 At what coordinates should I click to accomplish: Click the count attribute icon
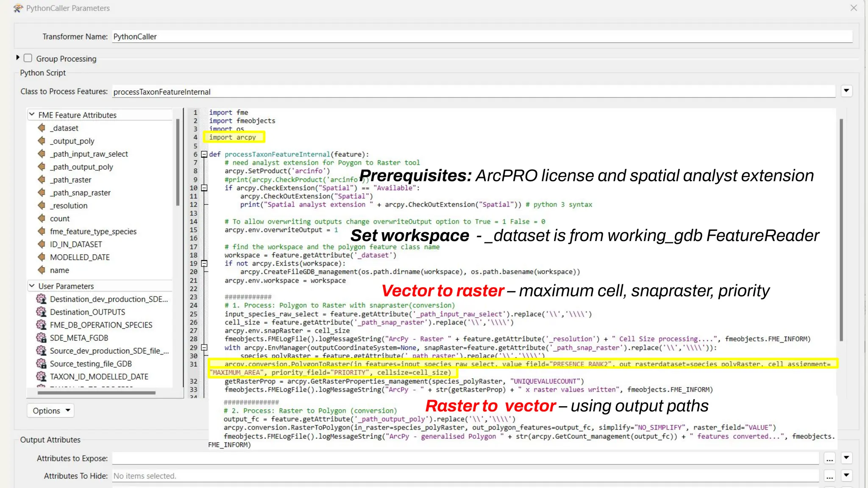click(42, 218)
